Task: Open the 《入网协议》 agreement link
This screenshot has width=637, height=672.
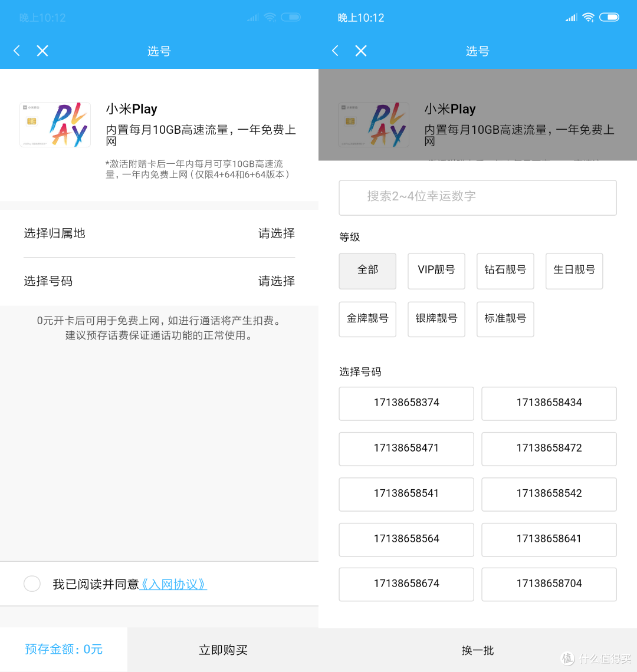Action: pyautogui.click(x=172, y=583)
